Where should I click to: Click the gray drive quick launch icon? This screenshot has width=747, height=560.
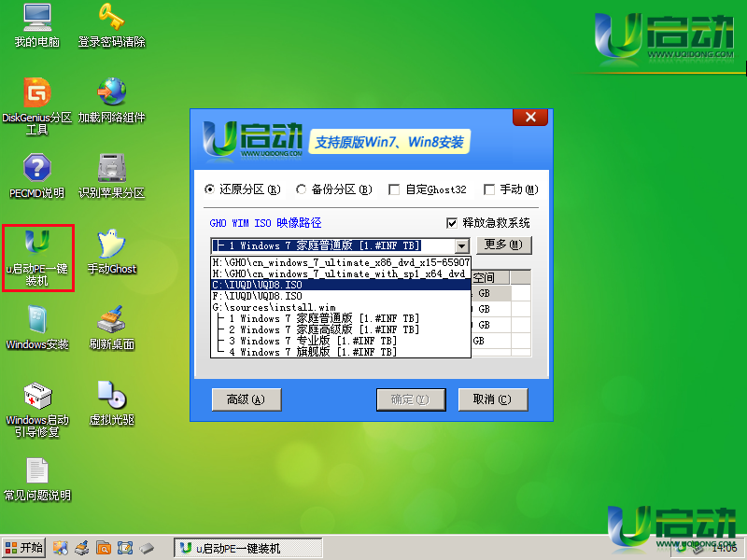147,548
